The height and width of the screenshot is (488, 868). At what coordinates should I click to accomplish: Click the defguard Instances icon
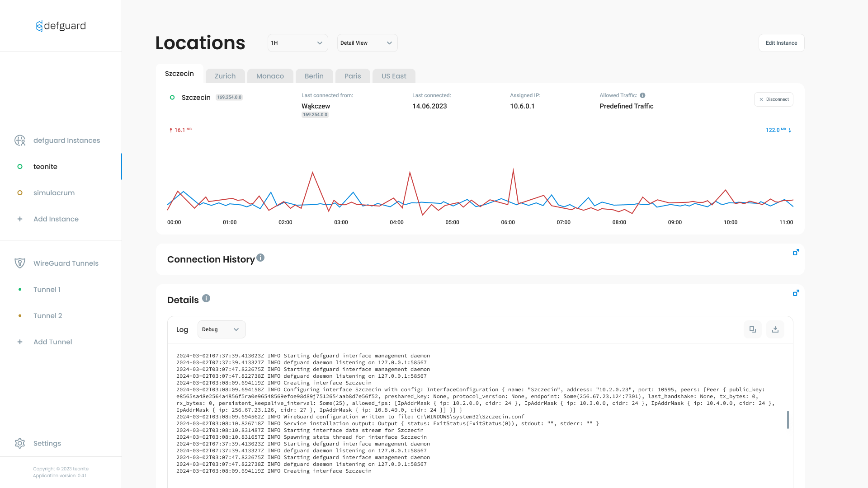coord(20,140)
